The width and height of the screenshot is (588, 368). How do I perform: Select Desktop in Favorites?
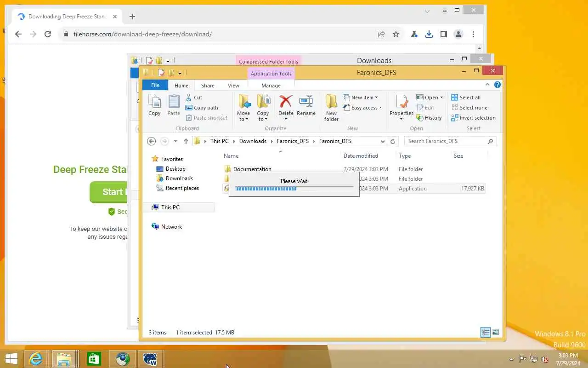pyautogui.click(x=175, y=169)
